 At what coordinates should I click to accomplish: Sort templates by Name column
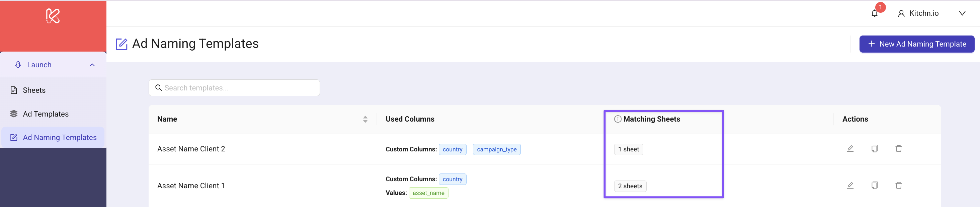click(365, 119)
